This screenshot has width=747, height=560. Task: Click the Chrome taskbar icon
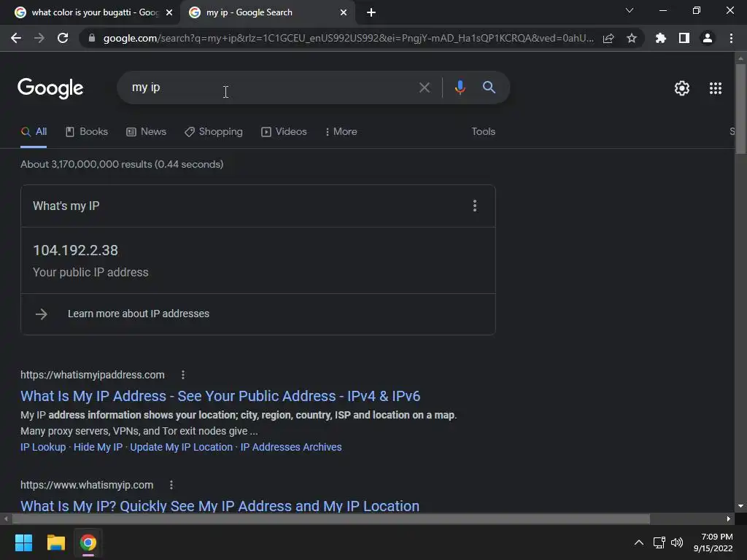88,542
